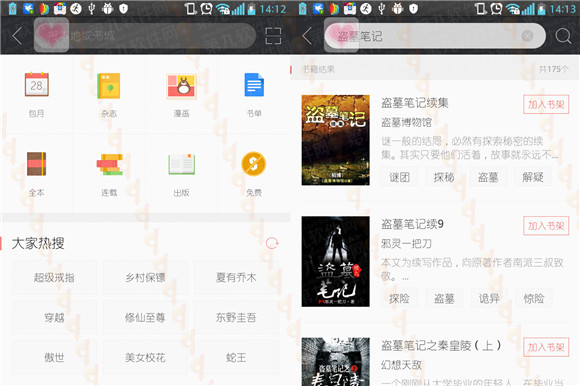The width and height of the screenshot is (580, 386).
Task: Tap the 共175个 result count
Action: point(553,69)
